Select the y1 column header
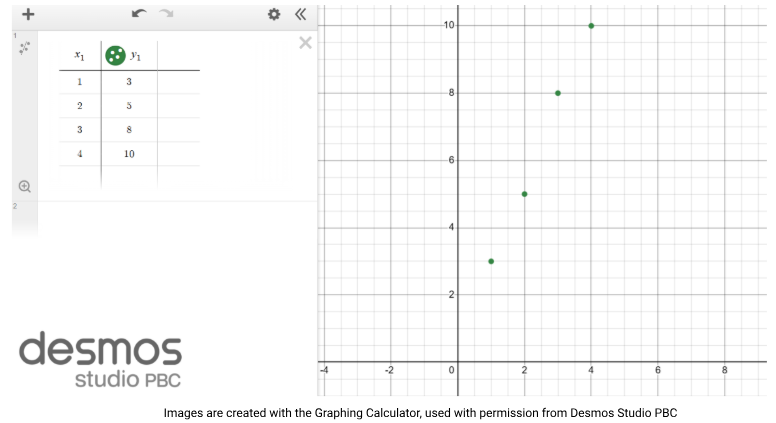This screenshot has height=423, width=776. tap(136, 55)
